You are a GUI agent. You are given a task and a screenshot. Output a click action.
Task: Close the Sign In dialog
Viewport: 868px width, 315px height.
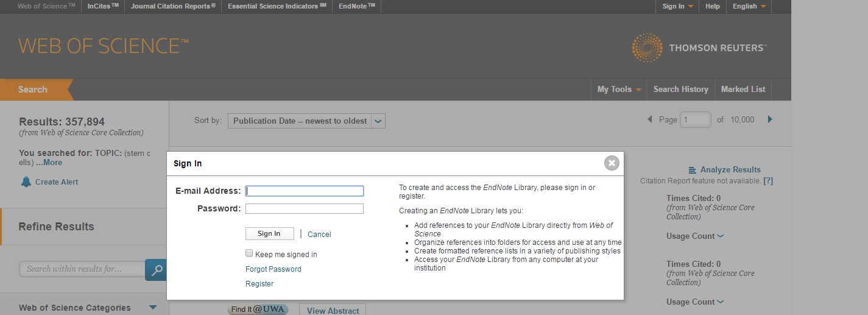[612, 163]
